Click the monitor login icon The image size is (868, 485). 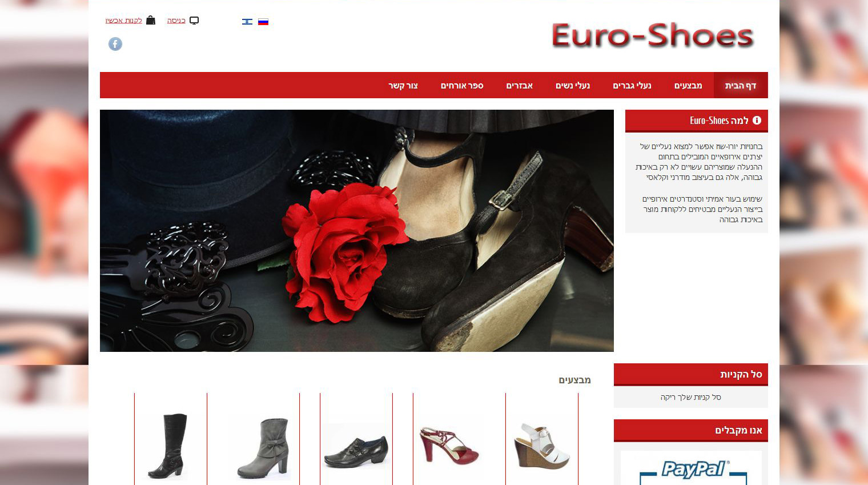point(194,21)
